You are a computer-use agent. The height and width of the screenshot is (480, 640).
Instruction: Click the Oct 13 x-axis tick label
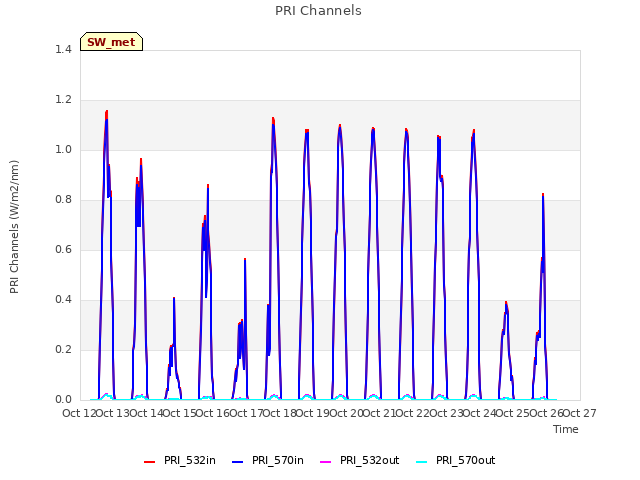[113, 413]
